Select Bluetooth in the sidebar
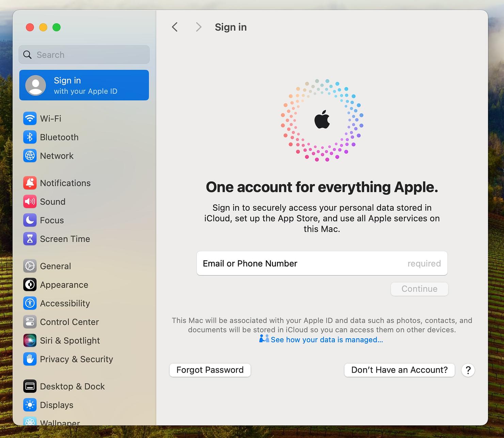The height and width of the screenshot is (438, 504). (x=59, y=137)
